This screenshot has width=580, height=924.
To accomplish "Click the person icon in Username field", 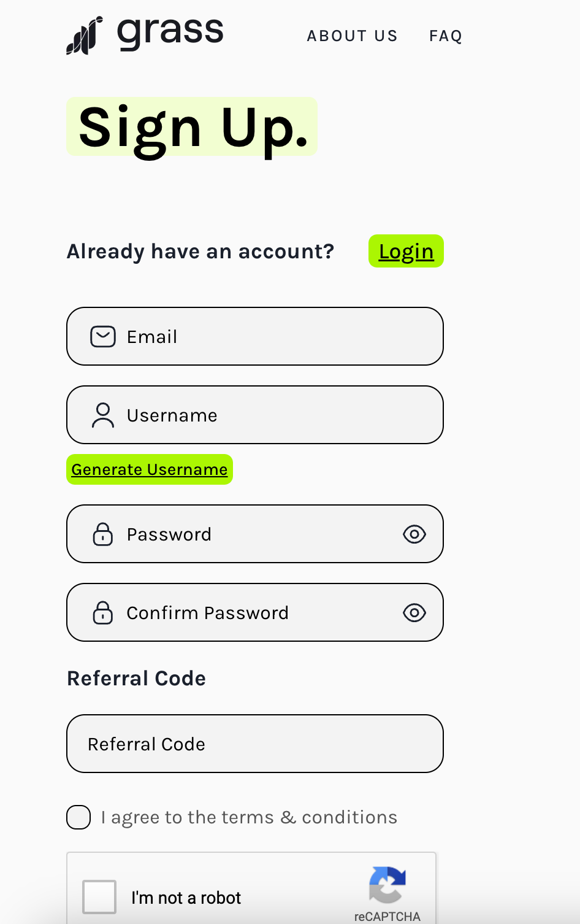I will (103, 415).
